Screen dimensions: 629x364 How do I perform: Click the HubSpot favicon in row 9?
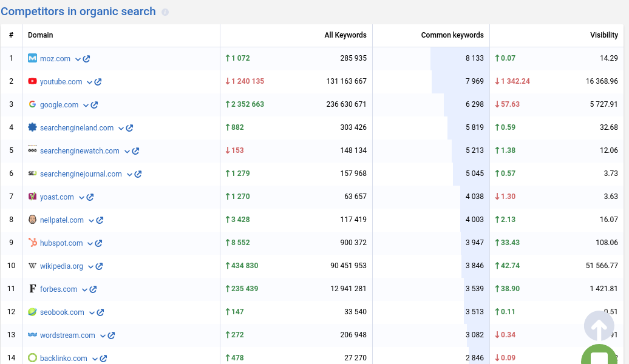click(33, 243)
